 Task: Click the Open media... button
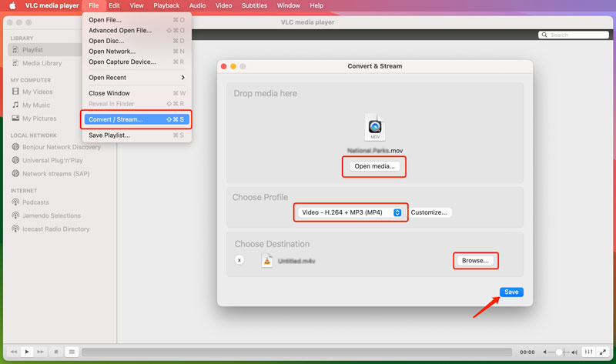pos(375,166)
